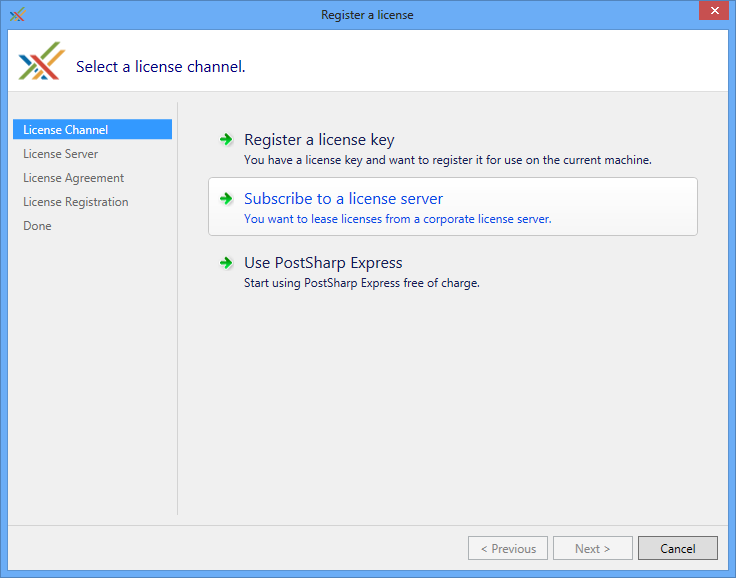Image resolution: width=736 pixels, height=578 pixels.
Task: Go to the License Server step
Action: 61,154
